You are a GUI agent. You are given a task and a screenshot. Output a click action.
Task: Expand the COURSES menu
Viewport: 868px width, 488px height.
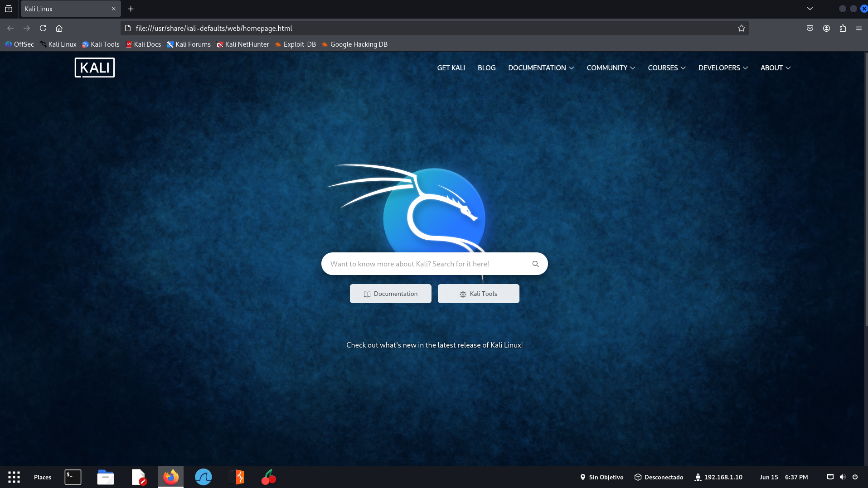(x=666, y=68)
